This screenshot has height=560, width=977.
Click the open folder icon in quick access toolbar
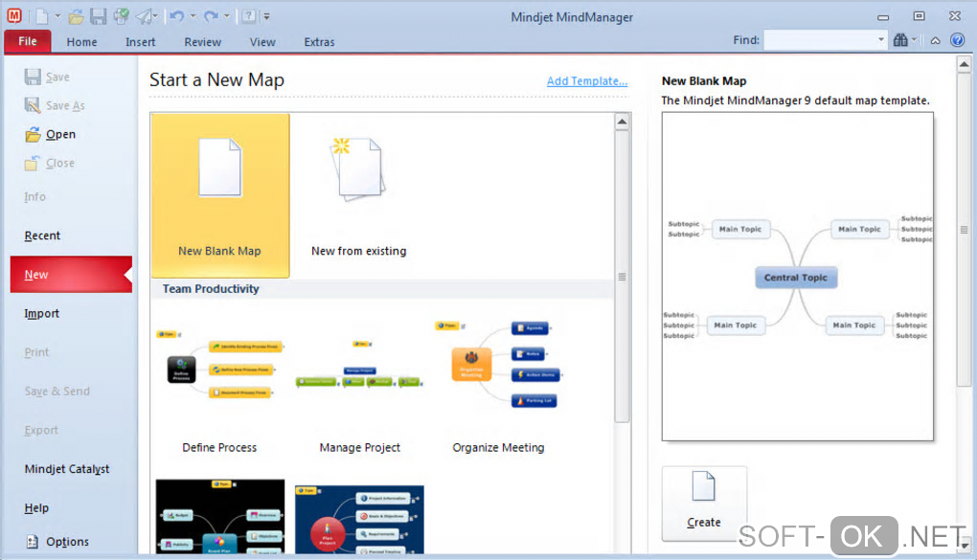[x=76, y=17]
